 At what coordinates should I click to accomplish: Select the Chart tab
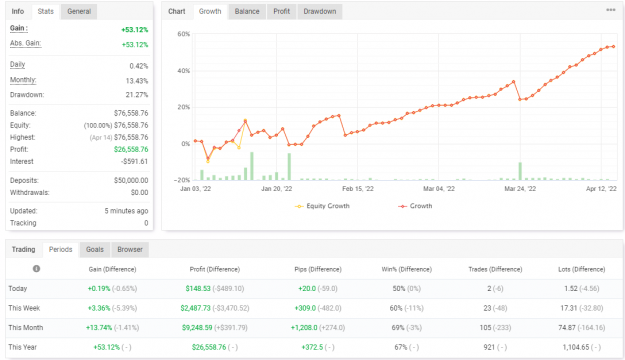[x=177, y=12]
